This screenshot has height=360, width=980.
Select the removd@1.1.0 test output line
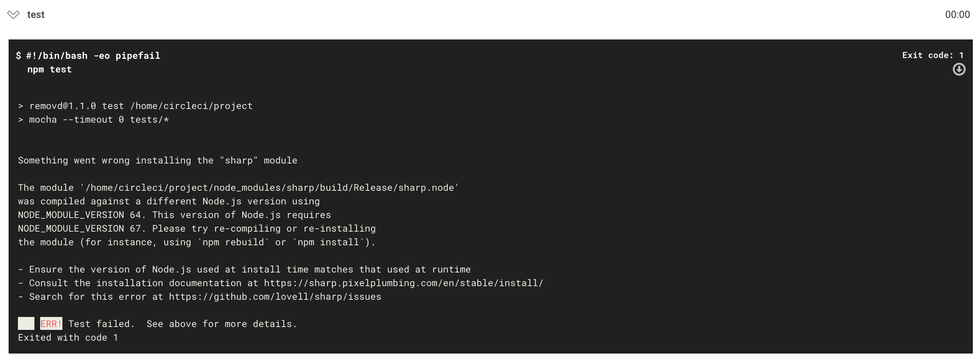pyautogui.click(x=135, y=106)
